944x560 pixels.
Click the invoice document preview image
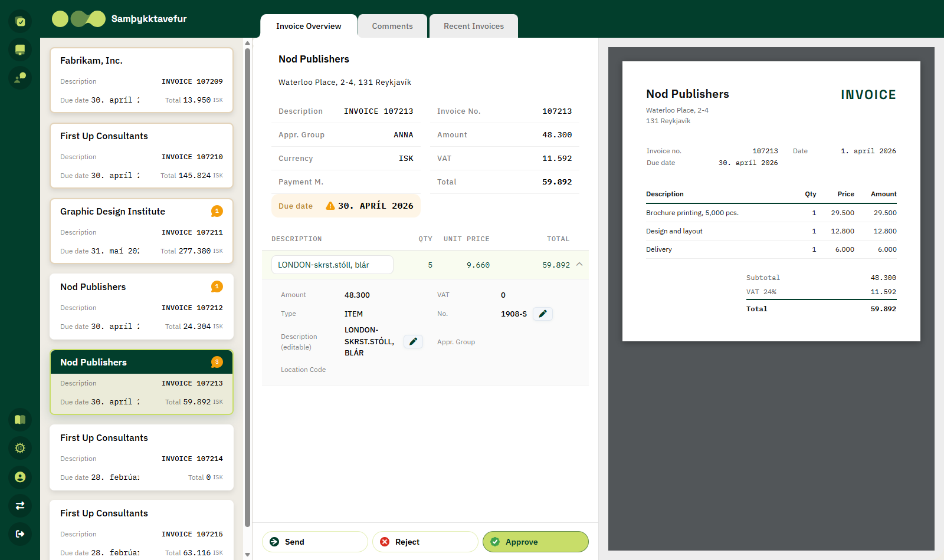point(771,201)
